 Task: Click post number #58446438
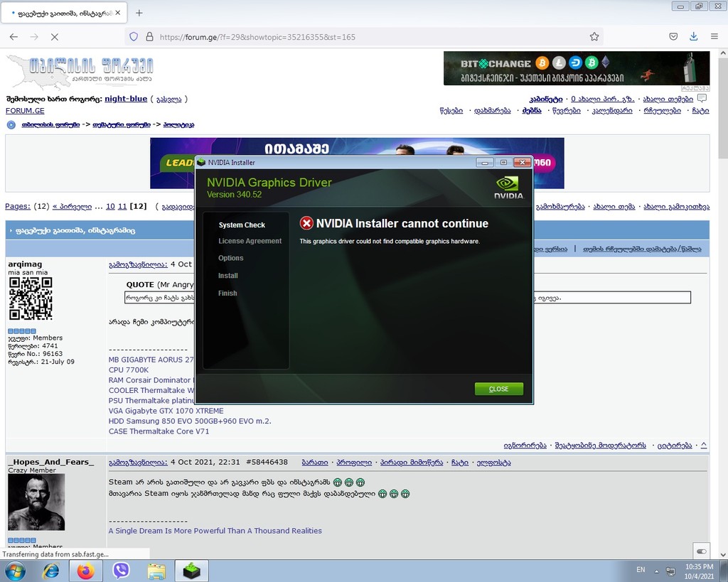click(x=267, y=462)
